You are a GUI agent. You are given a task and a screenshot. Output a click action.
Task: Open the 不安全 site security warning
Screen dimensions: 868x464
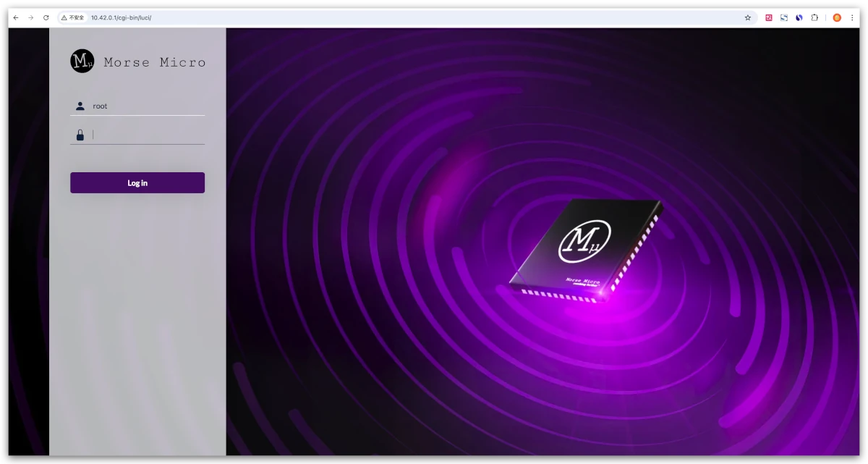(x=73, y=17)
